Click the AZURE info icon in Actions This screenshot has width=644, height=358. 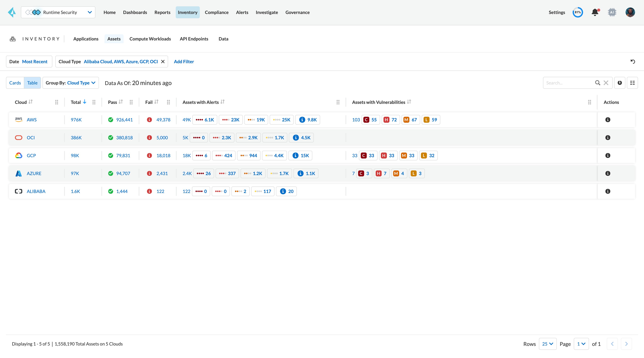coord(608,173)
